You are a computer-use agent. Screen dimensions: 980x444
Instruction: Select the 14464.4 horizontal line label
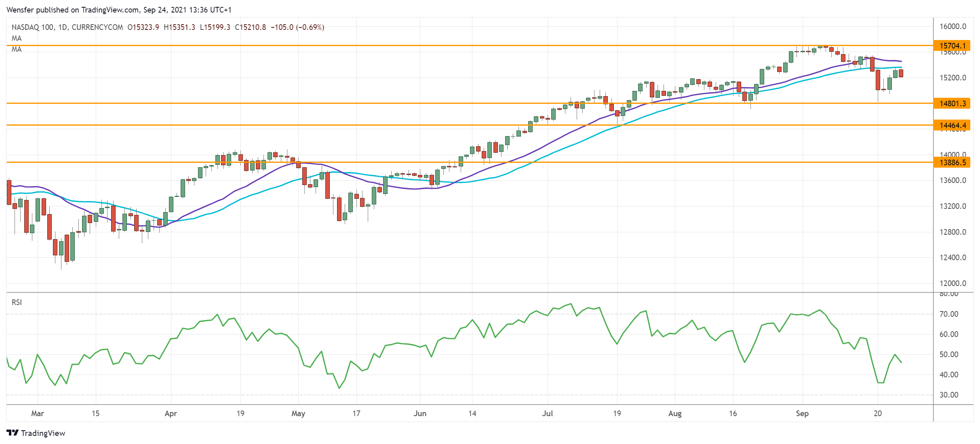click(x=952, y=125)
